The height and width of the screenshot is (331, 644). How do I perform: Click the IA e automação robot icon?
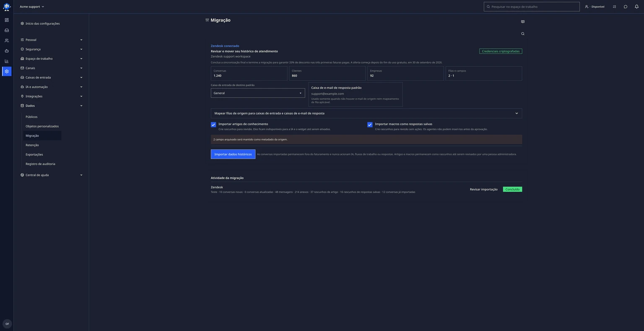[22, 87]
